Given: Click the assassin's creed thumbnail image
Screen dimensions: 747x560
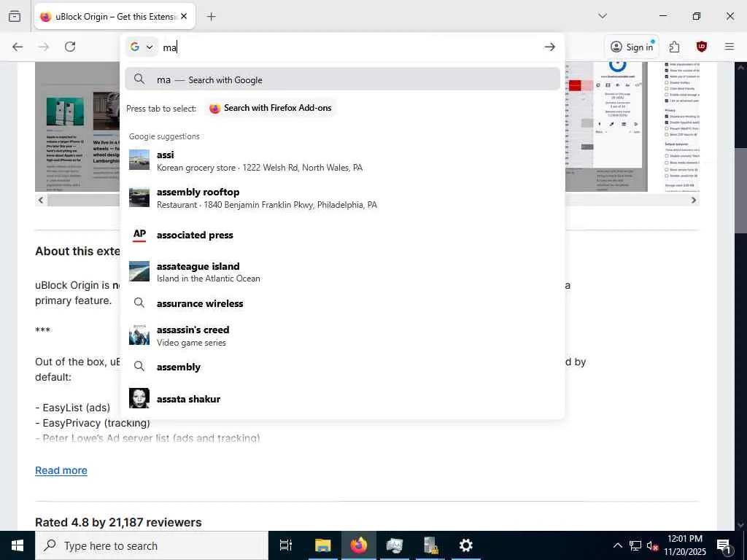Looking at the screenshot, I should coord(139,335).
